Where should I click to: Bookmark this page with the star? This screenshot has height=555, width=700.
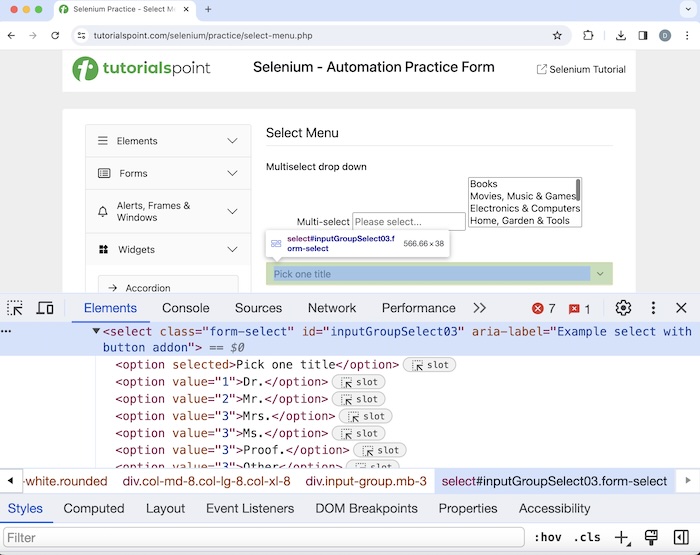click(x=557, y=35)
